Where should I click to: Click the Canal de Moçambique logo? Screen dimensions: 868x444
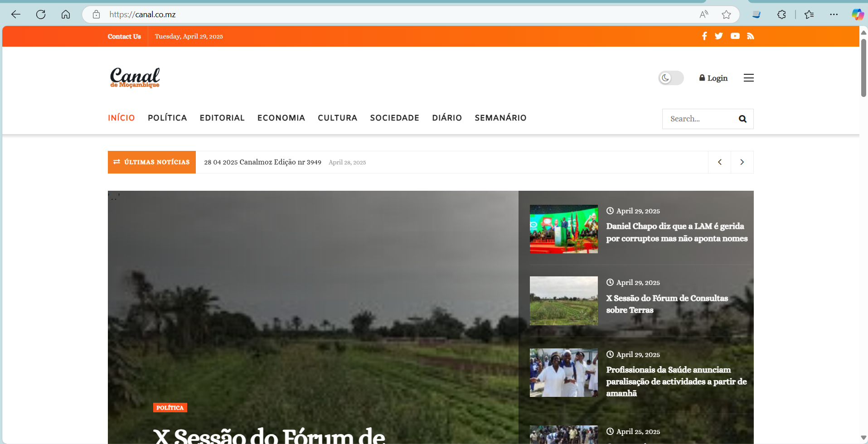pyautogui.click(x=135, y=77)
